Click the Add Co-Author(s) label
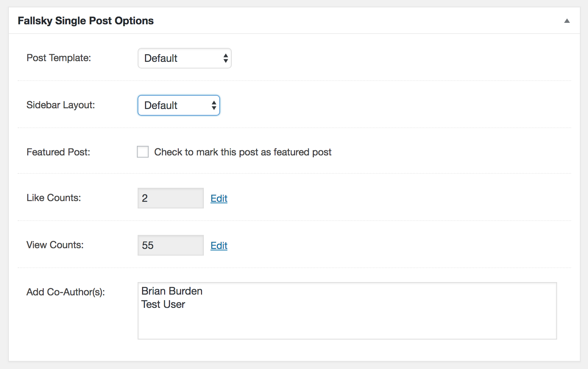 coord(65,292)
